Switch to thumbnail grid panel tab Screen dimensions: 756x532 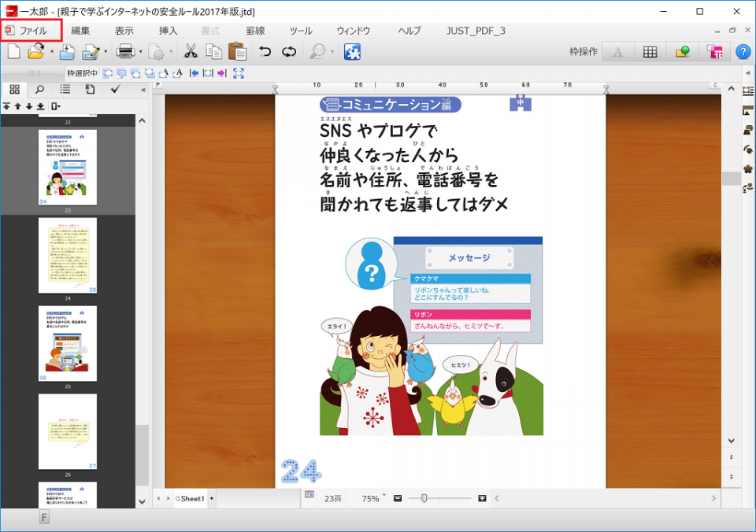tap(14, 89)
